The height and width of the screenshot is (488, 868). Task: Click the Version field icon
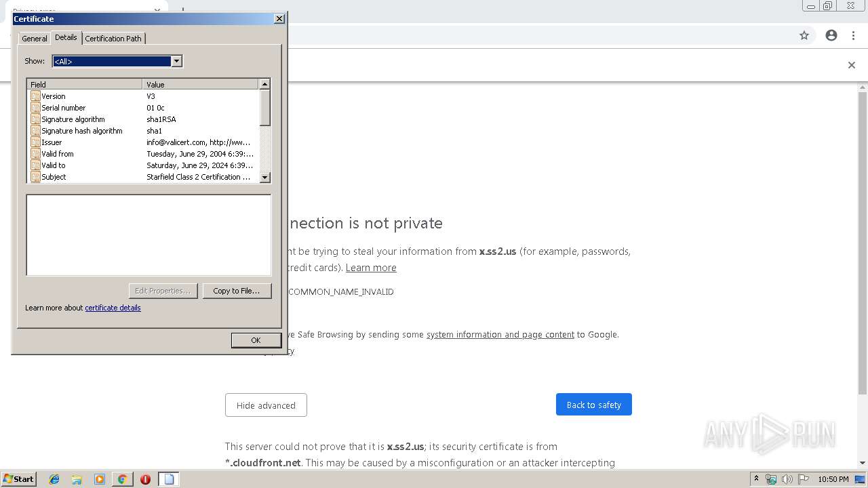[35, 96]
